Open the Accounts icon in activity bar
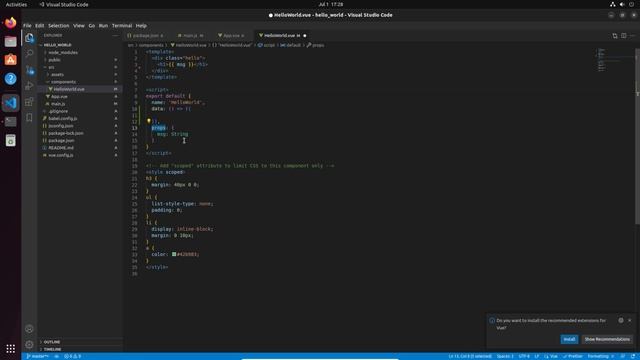Viewport: 640px width, 360px height. click(x=29, y=329)
